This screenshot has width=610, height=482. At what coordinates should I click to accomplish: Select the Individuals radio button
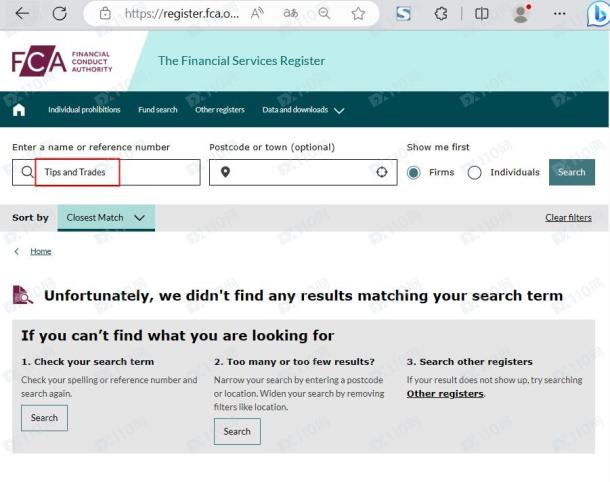475,172
